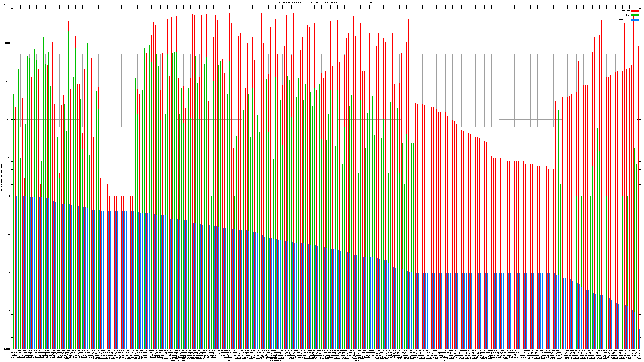This screenshot has height=362, width=644.
Task: Click the shortest blue bar at far right
Action: (x=639, y=338)
